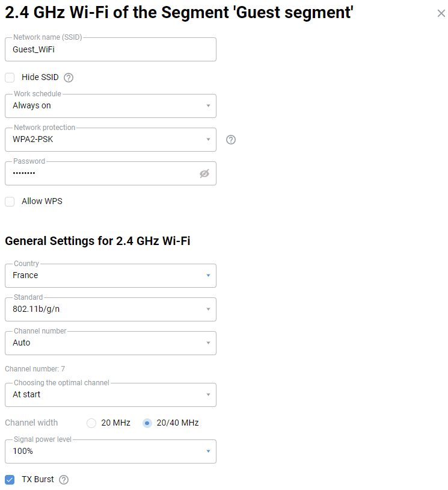This screenshot has width=448, height=490.
Task: Click help icon beside Network protection
Action: tap(231, 140)
